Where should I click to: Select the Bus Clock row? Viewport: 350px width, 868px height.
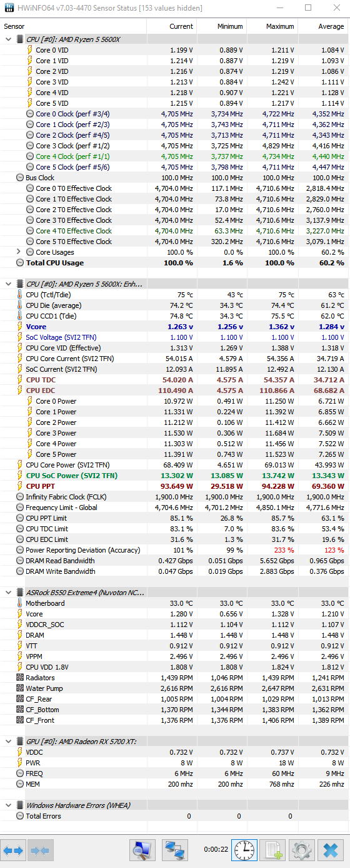(174, 177)
